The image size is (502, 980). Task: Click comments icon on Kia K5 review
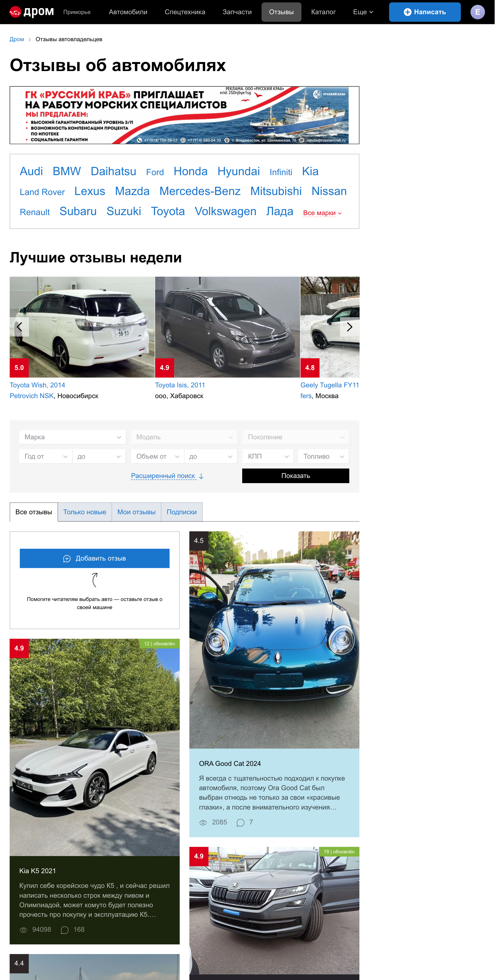65,930
